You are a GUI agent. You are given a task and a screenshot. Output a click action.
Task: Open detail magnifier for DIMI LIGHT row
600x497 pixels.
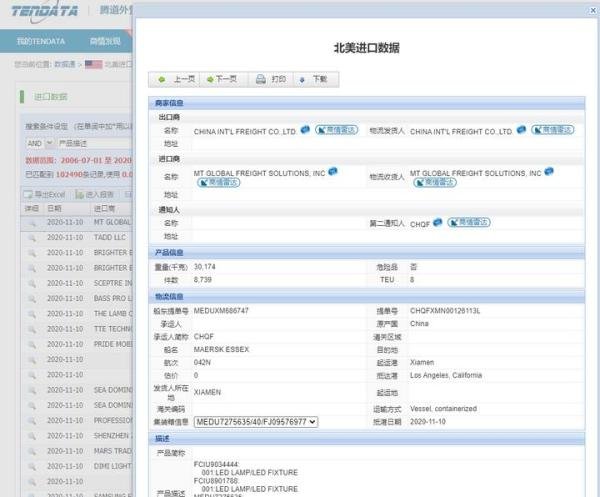pos(32,467)
